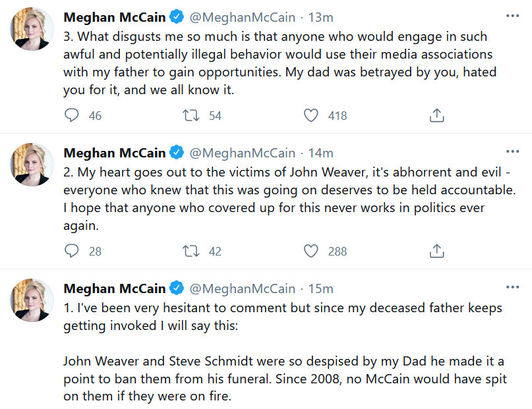532x409 pixels.
Task: Retweet the tweet with 42 retweets
Action: 191,251
